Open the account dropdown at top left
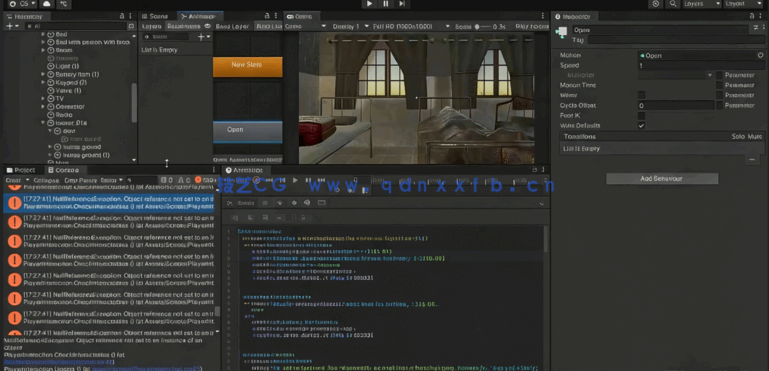The width and height of the screenshot is (769, 371). (22, 4)
